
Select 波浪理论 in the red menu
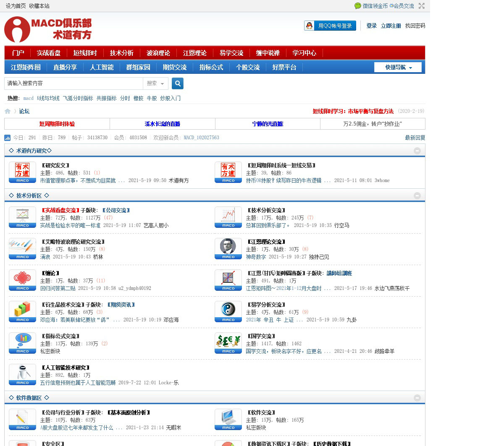(x=158, y=53)
